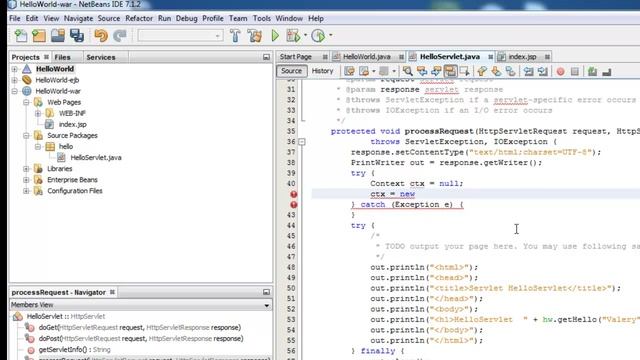Click the red Start Macro Recording icon
The width and height of the screenshot is (640, 360).
tap(560, 71)
